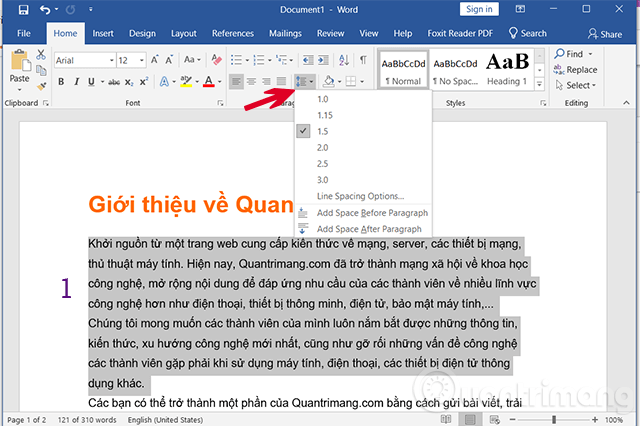Expand the Styles gallery More arrow
The height and width of the screenshot is (426, 640).
tap(540, 84)
